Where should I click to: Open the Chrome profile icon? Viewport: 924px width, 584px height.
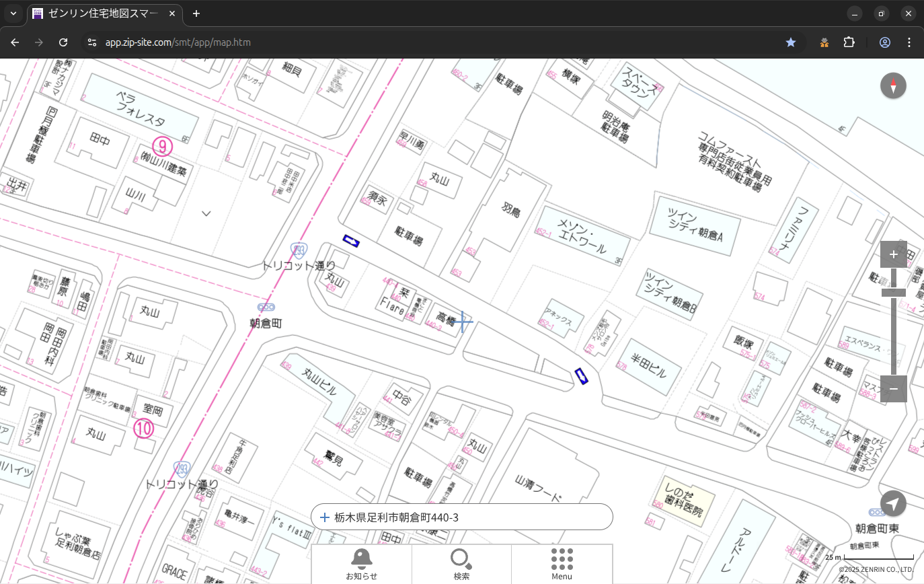(885, 42)
